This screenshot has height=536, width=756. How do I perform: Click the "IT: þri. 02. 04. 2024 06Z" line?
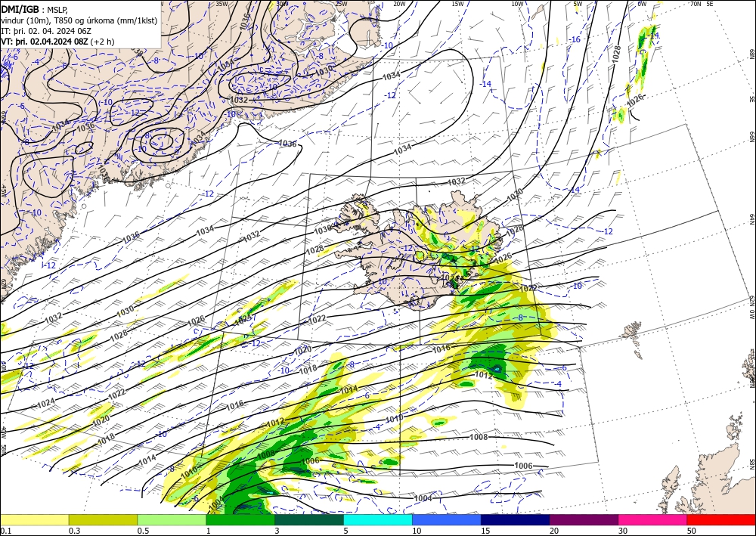tap(45, 30)
